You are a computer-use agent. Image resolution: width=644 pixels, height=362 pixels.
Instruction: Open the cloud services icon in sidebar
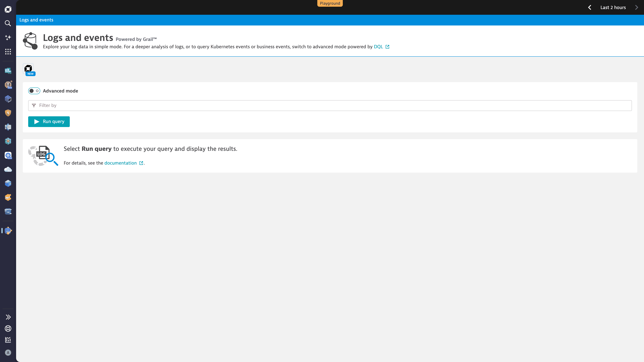point(8,169)
